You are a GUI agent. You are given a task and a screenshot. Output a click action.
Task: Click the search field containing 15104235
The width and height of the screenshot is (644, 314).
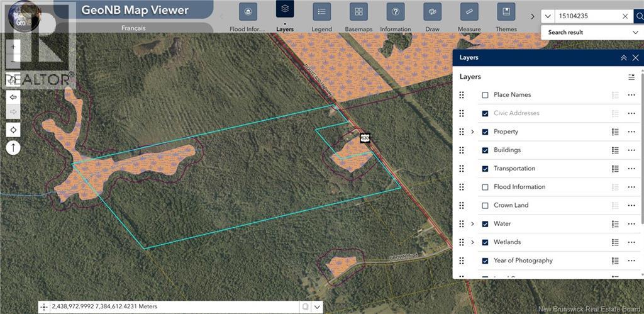pyautogui.click(x=587, y=16)
